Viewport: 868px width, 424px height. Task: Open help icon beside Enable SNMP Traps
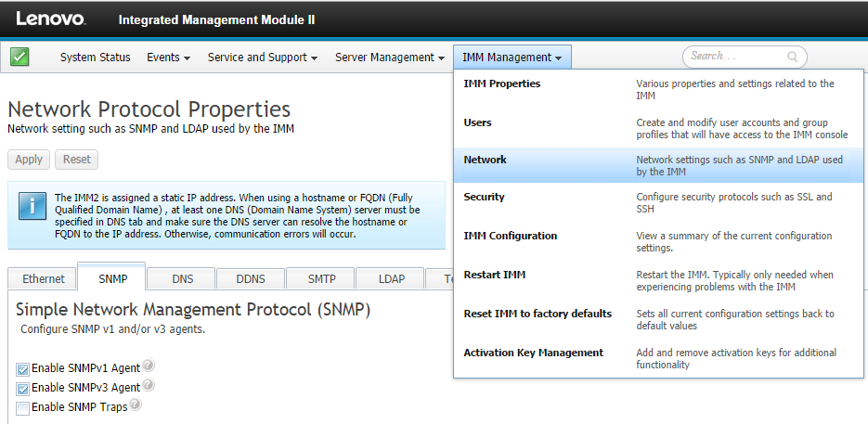pos(136,405)
